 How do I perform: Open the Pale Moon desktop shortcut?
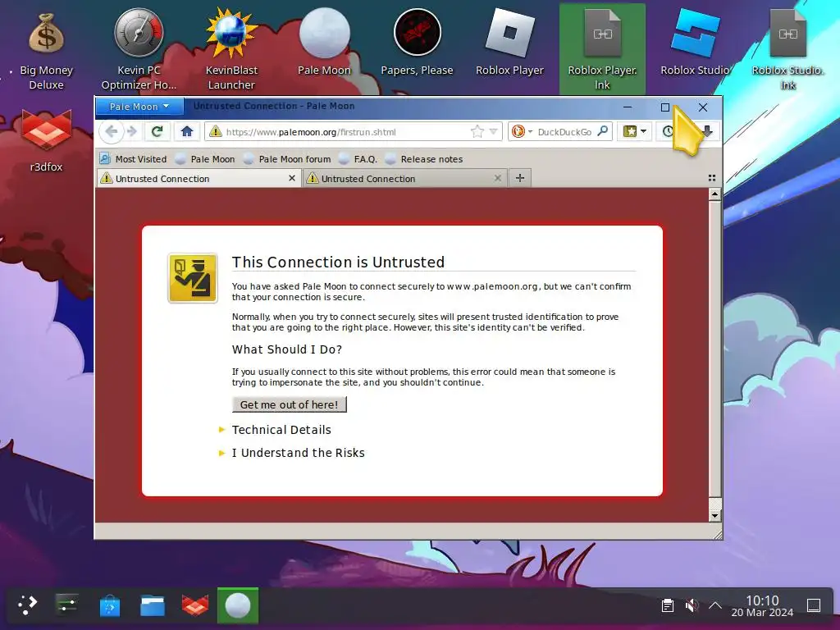point(324,43)
